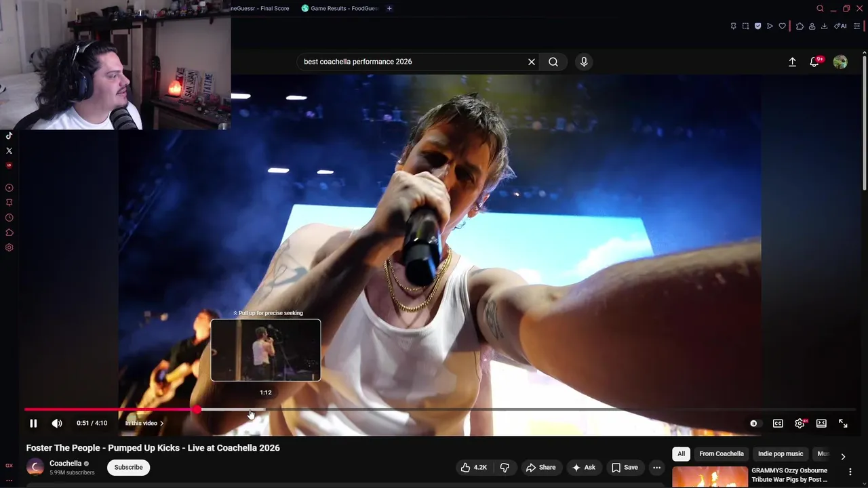Image resolution: width=868 pixels, height=488 pixels.
Task: Save the video using the Save button
Action: 625,468
